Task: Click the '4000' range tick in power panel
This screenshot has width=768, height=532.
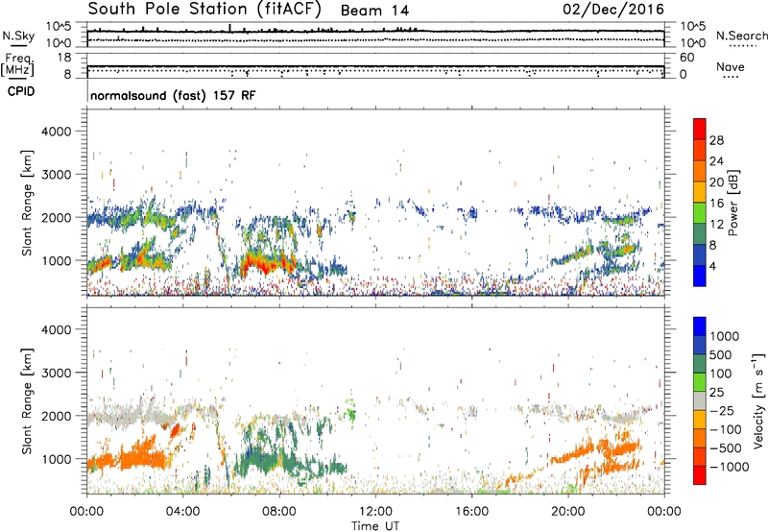Action: coord(56,132)
